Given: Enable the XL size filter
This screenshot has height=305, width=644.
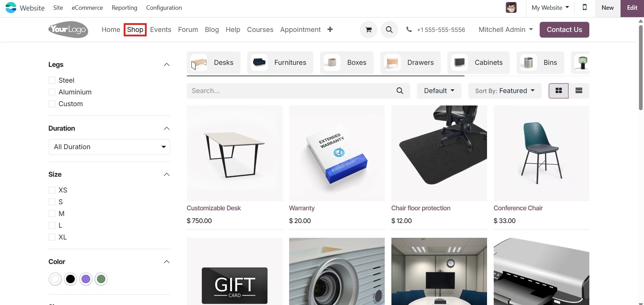Looking at the screenshot, I should point(52,237).
